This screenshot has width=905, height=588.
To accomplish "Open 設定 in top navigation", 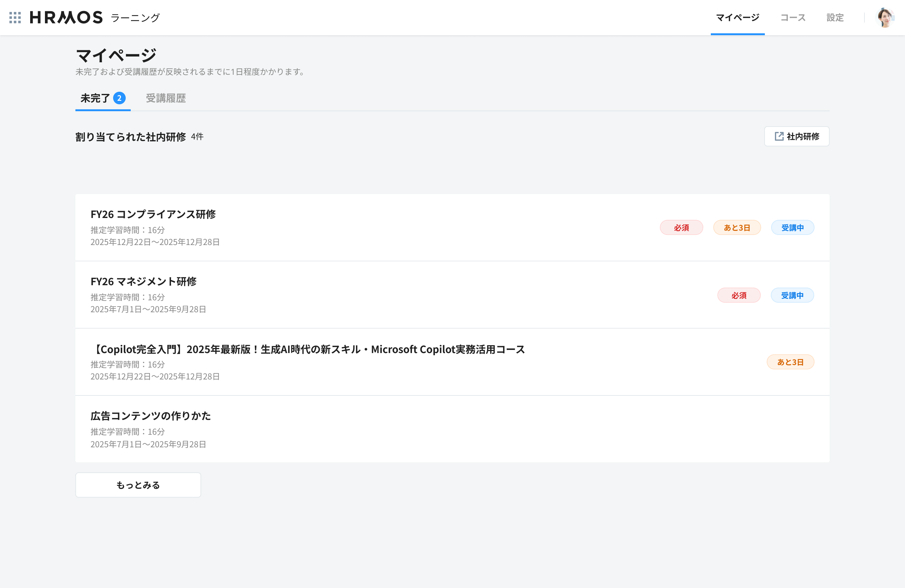I will point(835,18).
